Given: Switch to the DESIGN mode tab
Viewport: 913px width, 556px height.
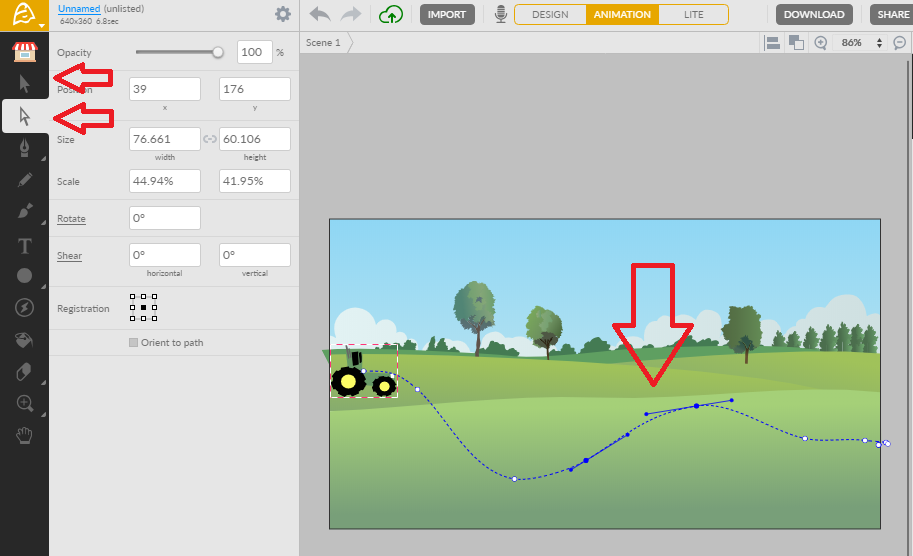Looking at the screenshot, I should [550, 15].
